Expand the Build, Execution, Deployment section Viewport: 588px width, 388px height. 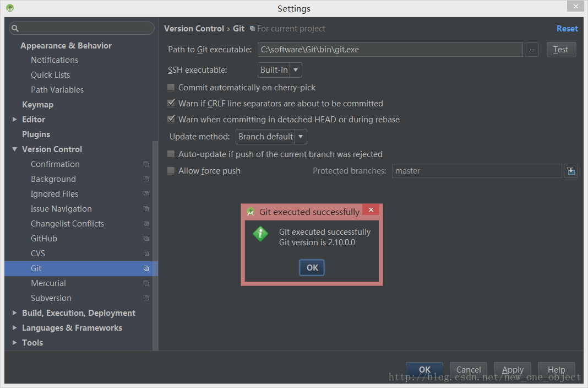(x=15, y=312)
